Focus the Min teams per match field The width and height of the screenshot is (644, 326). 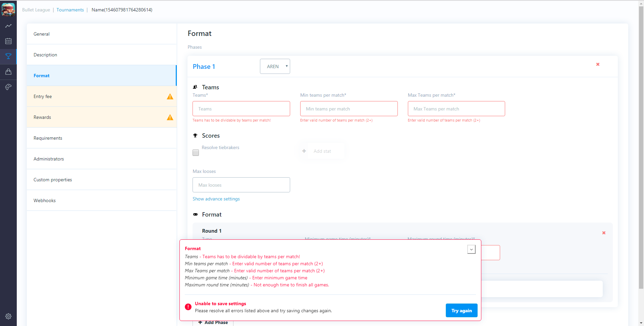point(349,109)
